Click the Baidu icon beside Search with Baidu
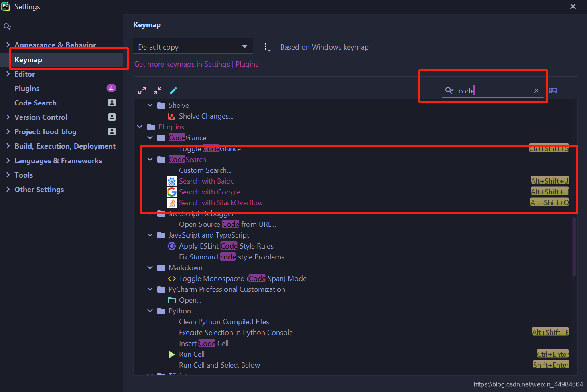 coord(172,181)
